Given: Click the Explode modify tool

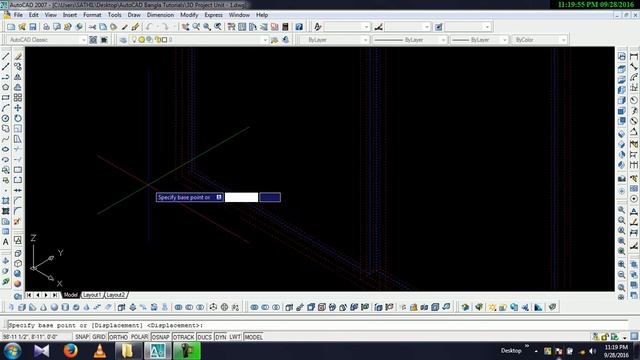Looking at the screenshot, I should (18, 222).
